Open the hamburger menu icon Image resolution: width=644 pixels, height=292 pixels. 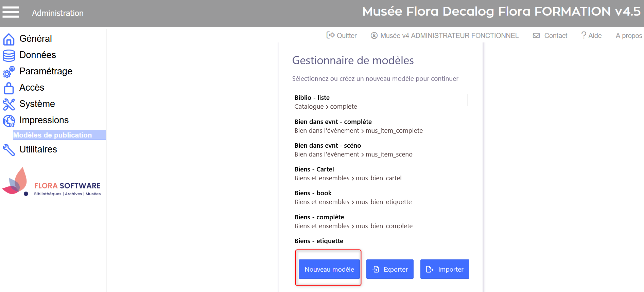click(x=11, y=12)
